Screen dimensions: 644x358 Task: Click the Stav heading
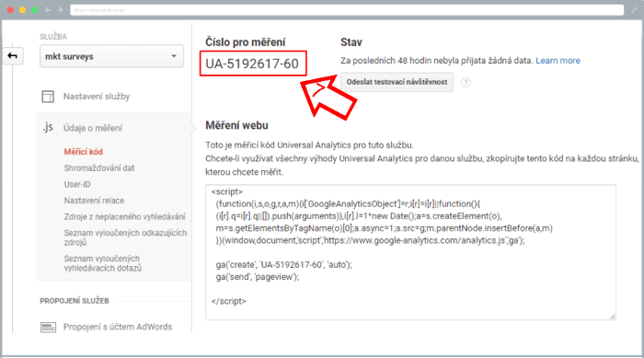(x=351, y=42)
